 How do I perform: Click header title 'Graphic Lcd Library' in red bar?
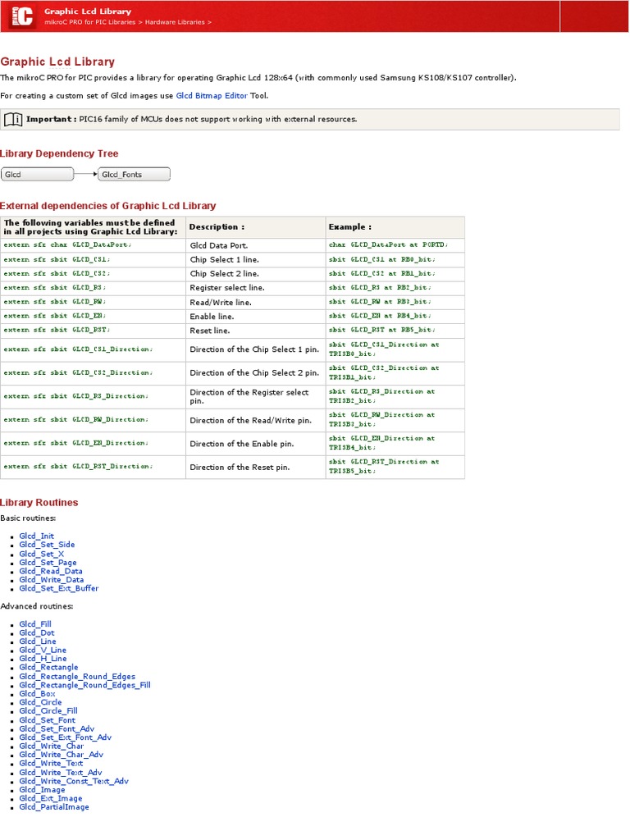(88, 11)
